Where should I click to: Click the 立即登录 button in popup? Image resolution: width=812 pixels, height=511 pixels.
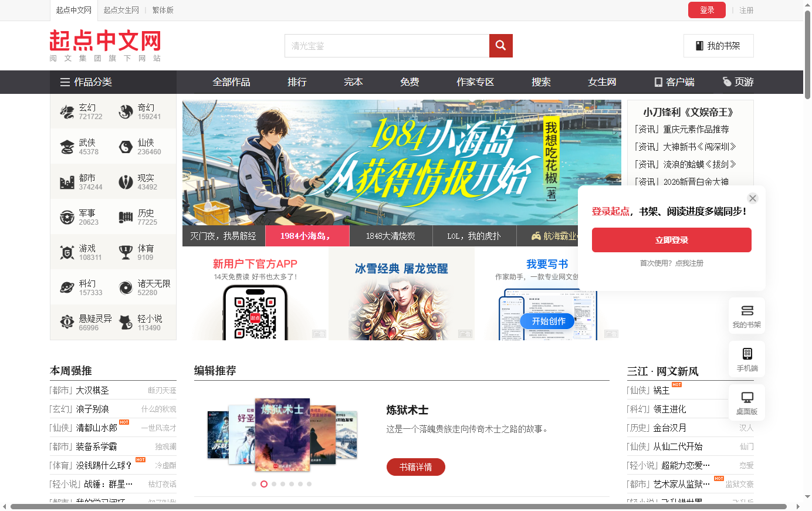coord(672,240)
